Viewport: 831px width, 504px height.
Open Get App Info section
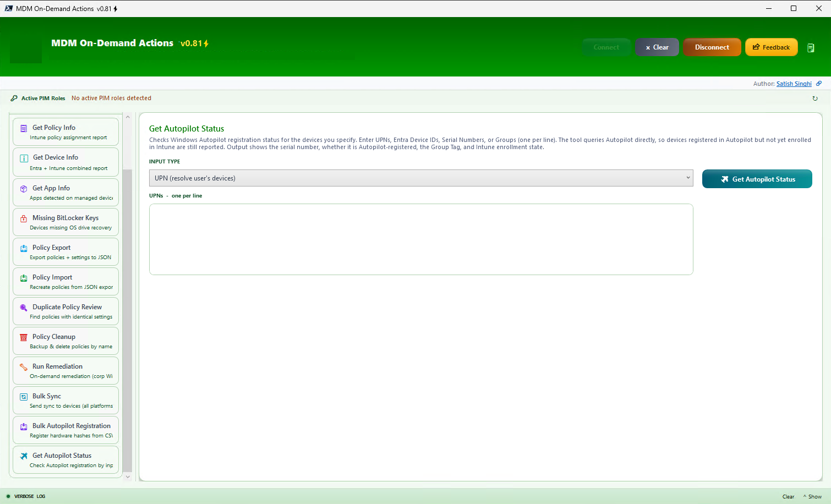pos(65,193)
